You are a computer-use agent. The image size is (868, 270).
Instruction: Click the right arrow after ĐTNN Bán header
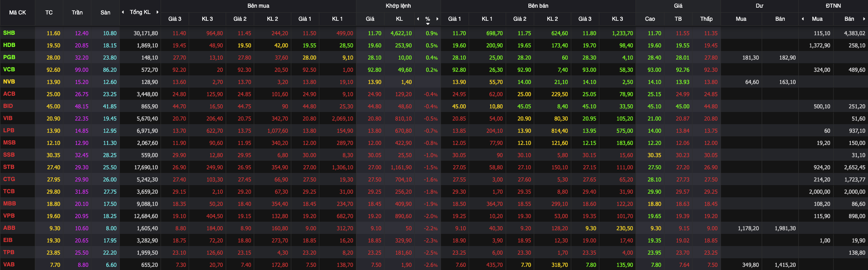[864, 19]
